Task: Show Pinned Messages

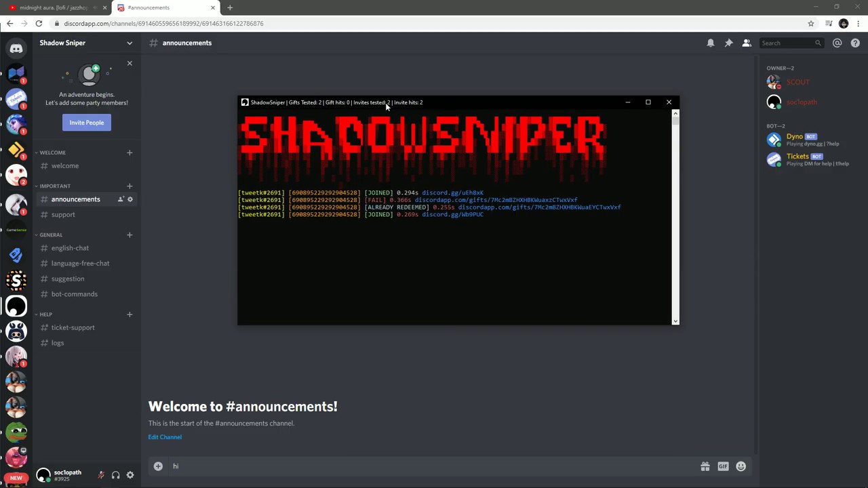Action: [x=728, y=43]
